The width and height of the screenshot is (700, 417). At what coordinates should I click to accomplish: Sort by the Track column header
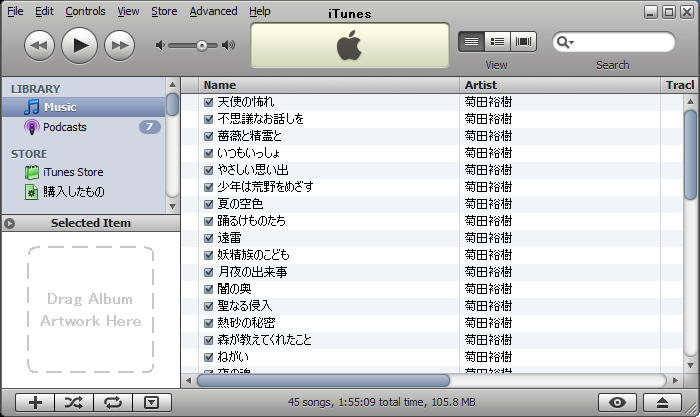pyautogui.click(x=679, y=85)
